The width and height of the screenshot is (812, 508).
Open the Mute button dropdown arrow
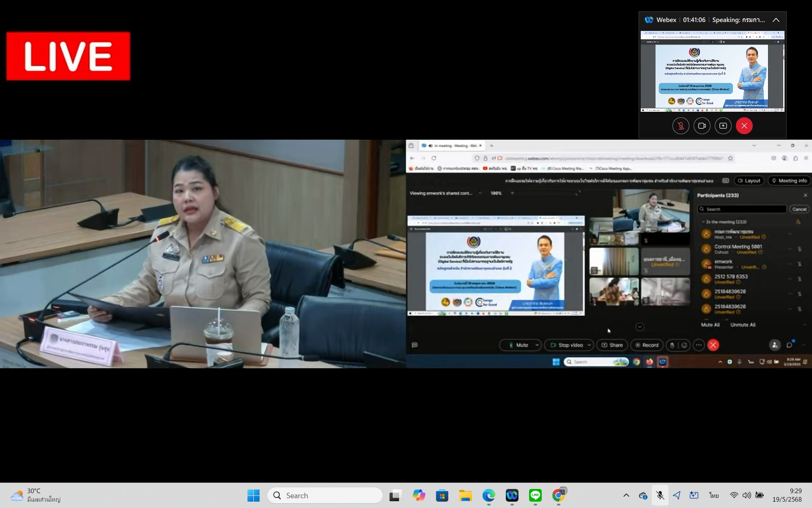pyautogui.click(x=536, y=345)
